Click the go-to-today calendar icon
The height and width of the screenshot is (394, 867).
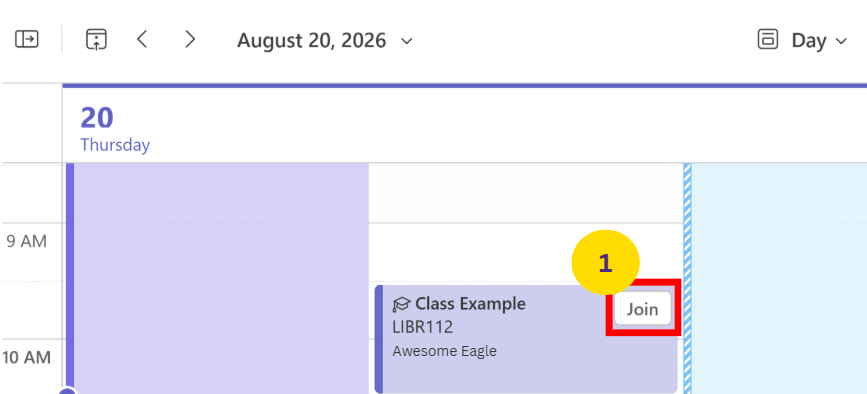coord(96,40)
